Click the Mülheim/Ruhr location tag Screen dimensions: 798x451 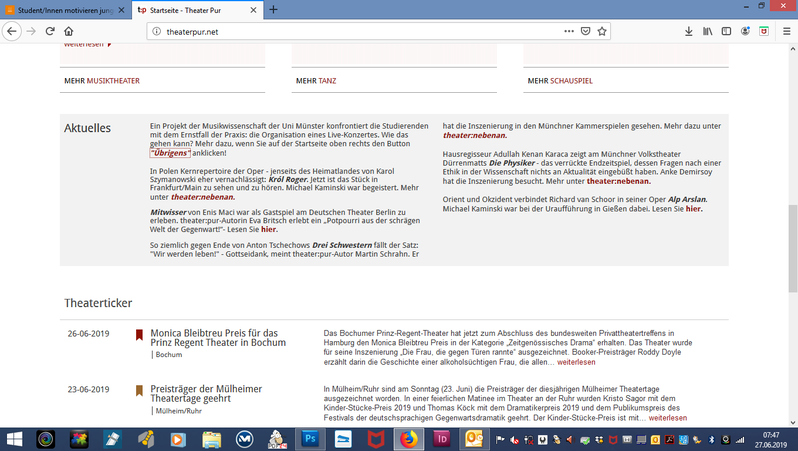[x=179, y=411]
